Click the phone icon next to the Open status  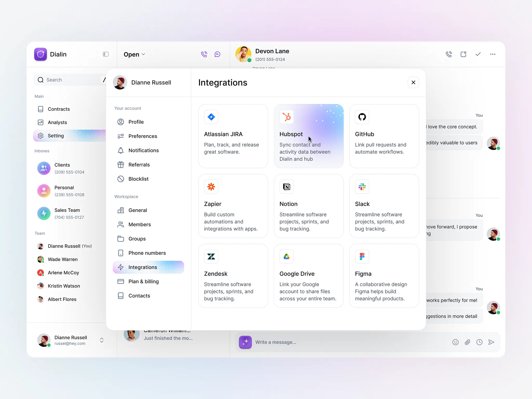[x=204, y=54]
